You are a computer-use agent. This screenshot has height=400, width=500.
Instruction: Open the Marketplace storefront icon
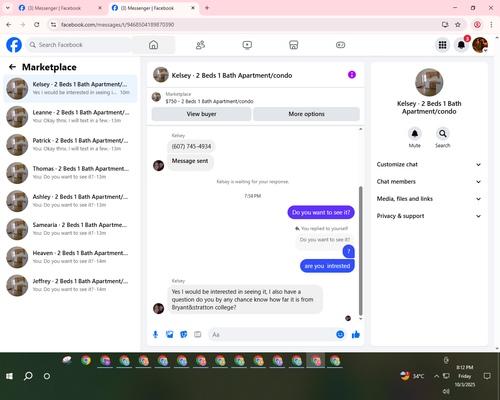pyautogui.click(x=294, y=45)
